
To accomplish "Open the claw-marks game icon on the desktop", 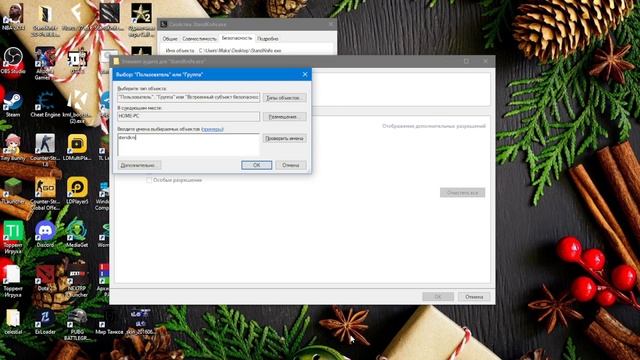I will click(109, 17).
